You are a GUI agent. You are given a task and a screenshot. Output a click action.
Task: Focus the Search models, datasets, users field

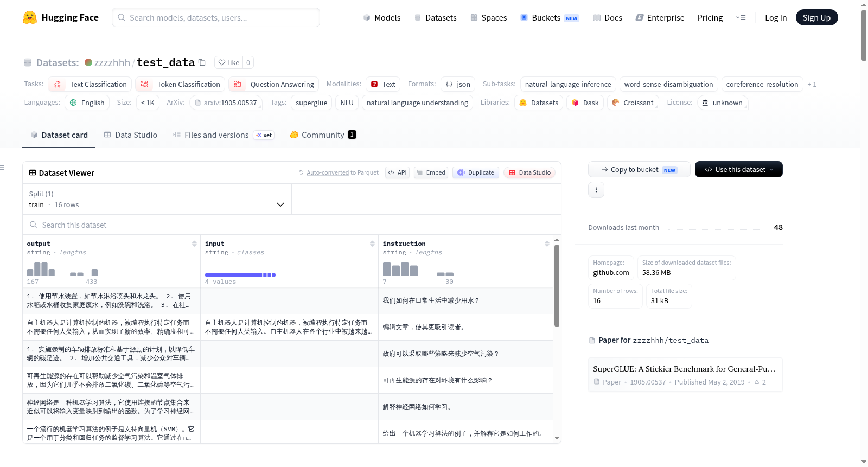(x=216, y=17)
